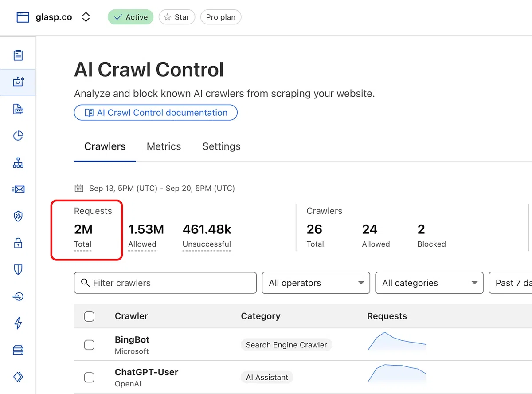Click the DNS network hierarchy icon
The width and height of the screenshot is (532, 394).
[18, 163]
